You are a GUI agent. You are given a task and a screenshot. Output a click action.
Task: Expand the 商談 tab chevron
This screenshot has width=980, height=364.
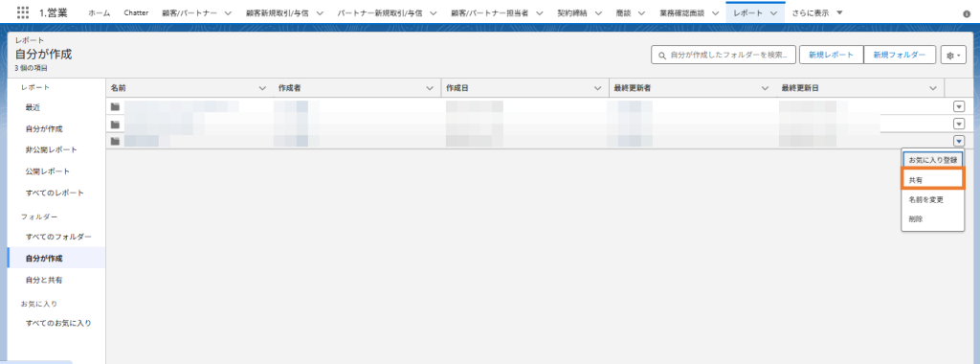pos(641,13)
